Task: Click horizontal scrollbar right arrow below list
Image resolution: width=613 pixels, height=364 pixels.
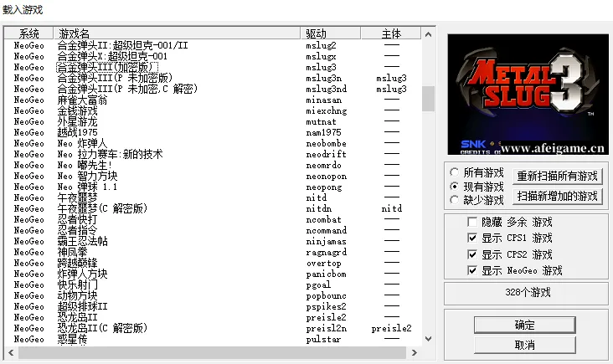Action: (414, 352)
